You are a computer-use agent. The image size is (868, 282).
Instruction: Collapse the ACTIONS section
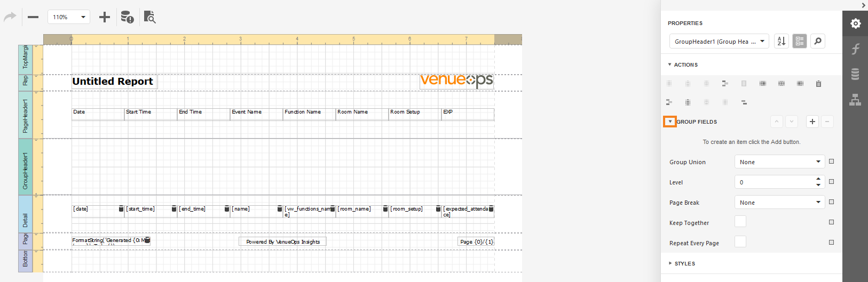(x=670, y=65)
